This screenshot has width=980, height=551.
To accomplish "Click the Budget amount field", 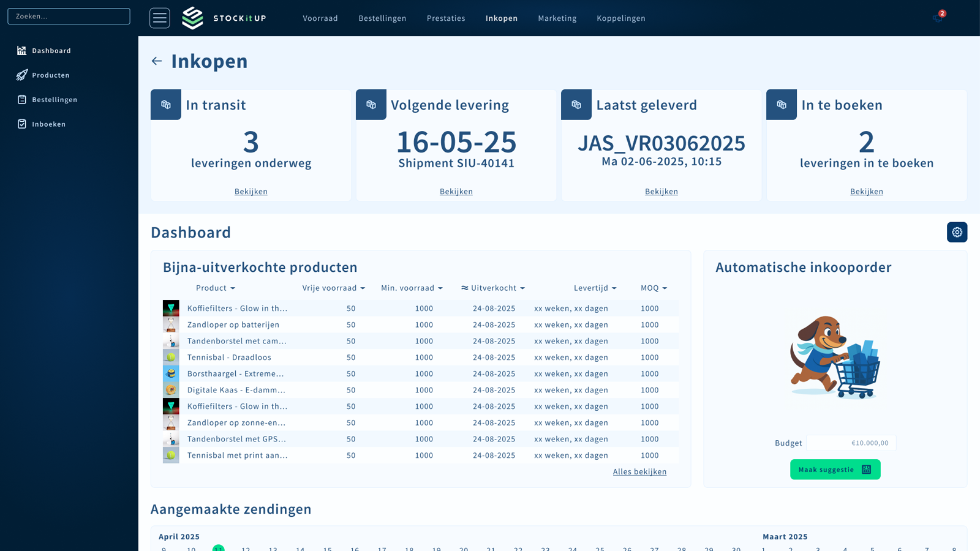I will 851,443.
